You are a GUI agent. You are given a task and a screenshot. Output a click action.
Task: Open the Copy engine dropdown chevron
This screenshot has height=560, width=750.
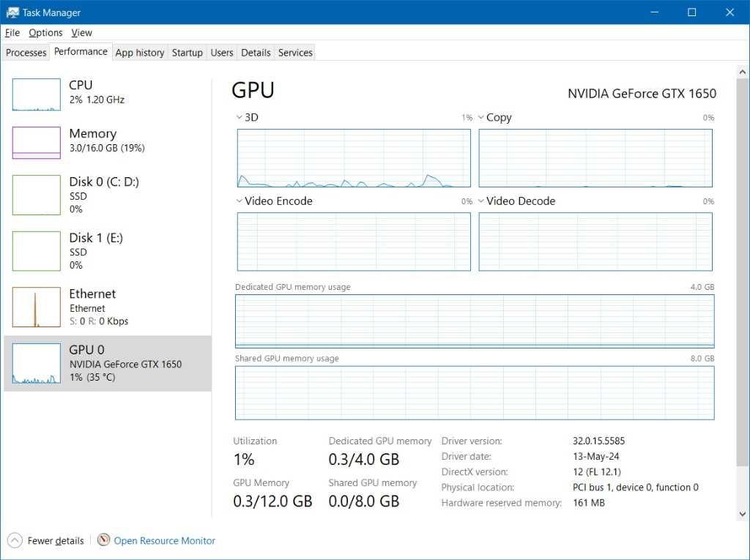coord(480,117)
